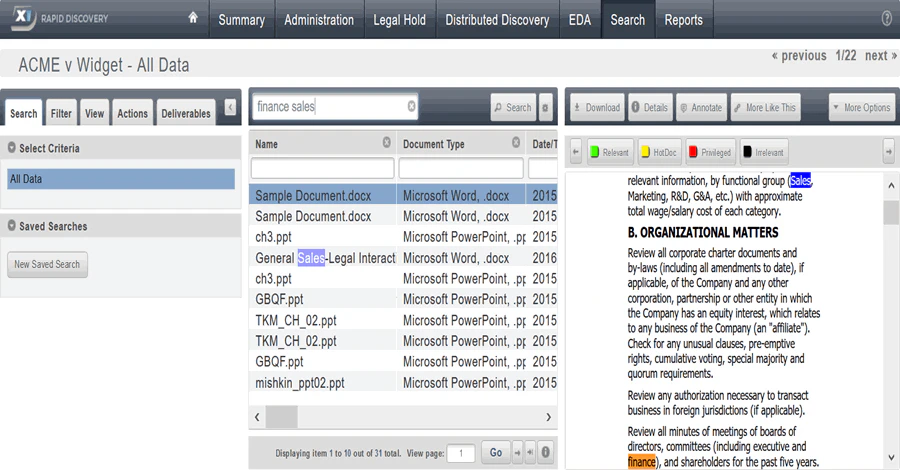
Task: Click the View page number field
Action: click(461, 453)
